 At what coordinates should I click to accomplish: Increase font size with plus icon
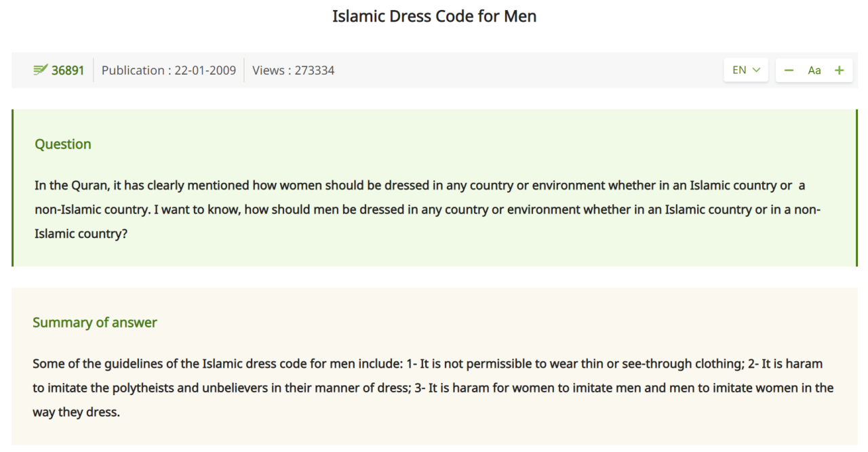(x=840, y=70)
